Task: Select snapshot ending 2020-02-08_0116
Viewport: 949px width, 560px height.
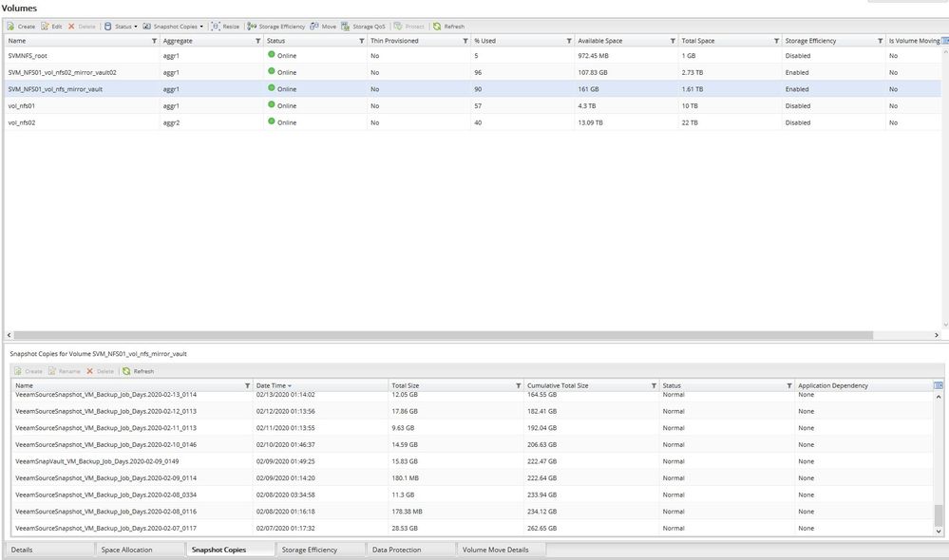Action: point(472,512)
